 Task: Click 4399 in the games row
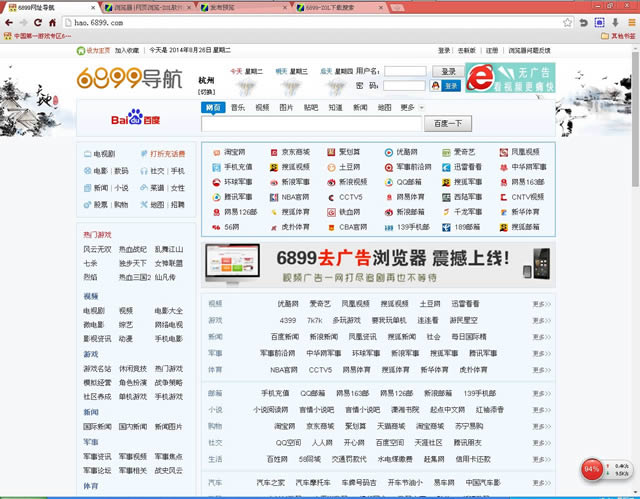tap(288, 321)
